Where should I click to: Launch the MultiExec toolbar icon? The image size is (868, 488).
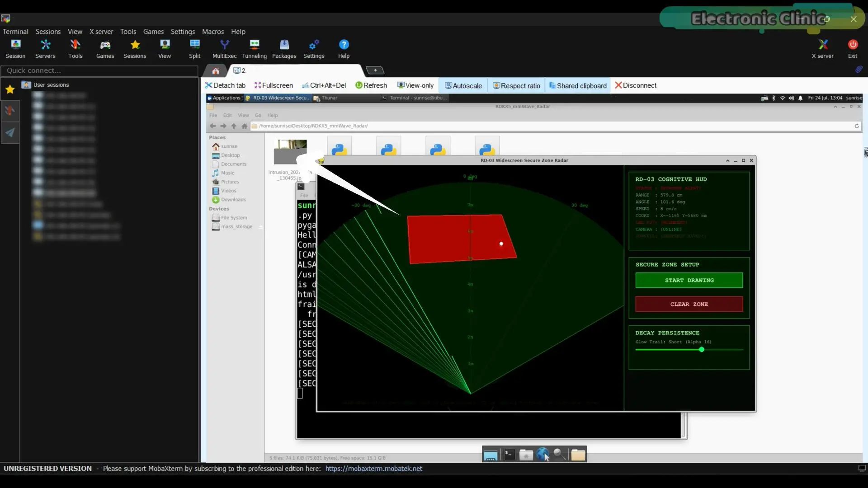224,49
